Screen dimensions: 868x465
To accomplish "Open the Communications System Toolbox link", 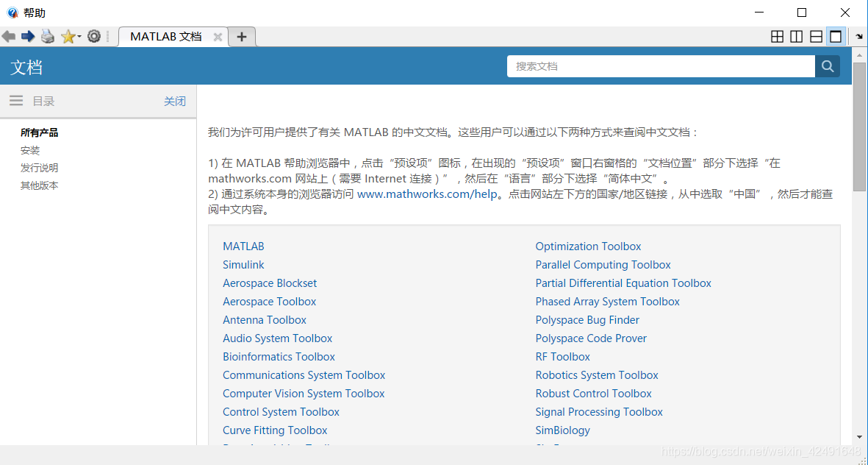I will [304, 375].
